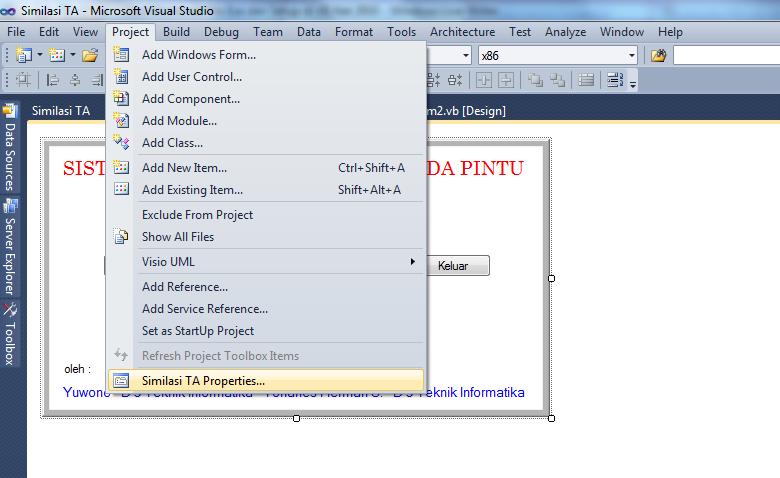Open the Data Sources side panel

click(x=10, y=148)
